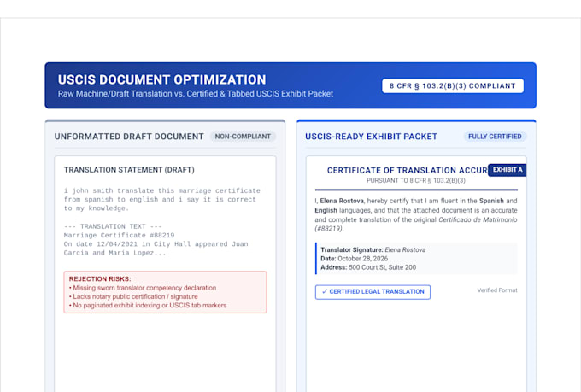Click the TRANSLATION STATEMENT (DRAFT) heading
The width and height of the screenshot is (581, 392).
tap(129, 170)
